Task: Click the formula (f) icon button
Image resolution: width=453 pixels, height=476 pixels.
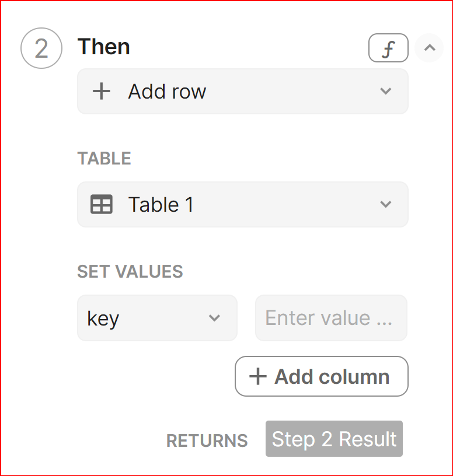Action: pos(388,48)
